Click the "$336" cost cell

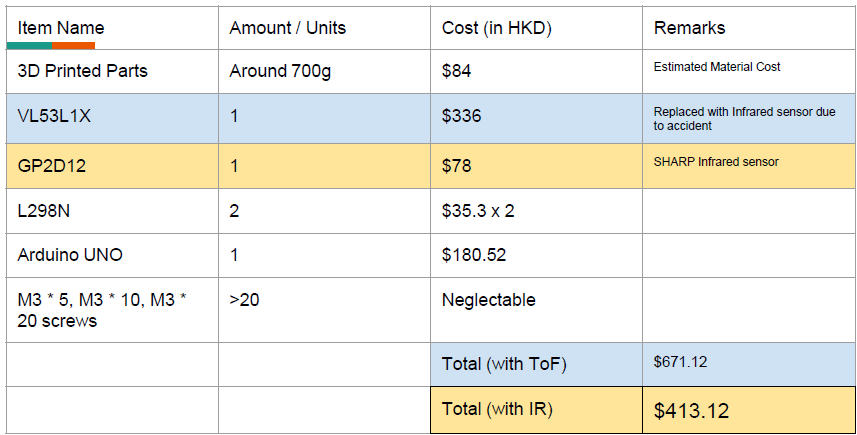pyautogui.click(x=462, y=116)
